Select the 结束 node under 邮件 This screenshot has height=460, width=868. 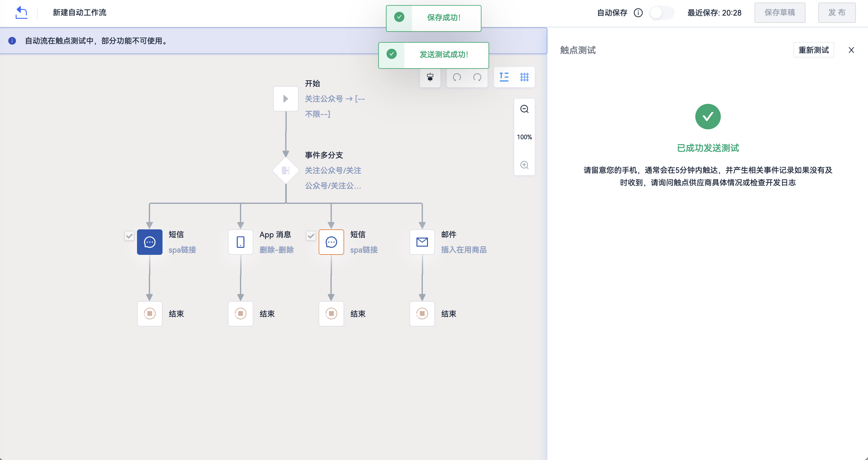pyautogui.click(x=422, y=313)
